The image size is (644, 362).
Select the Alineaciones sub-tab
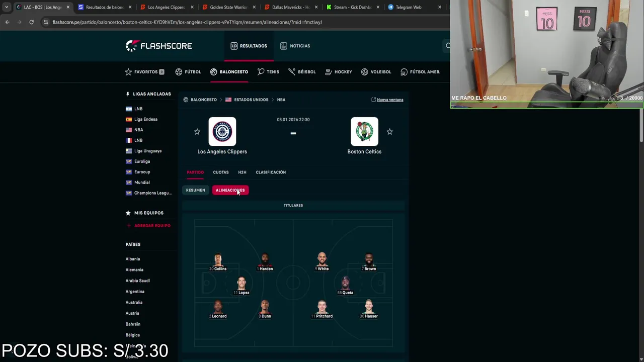click(230, 190)
